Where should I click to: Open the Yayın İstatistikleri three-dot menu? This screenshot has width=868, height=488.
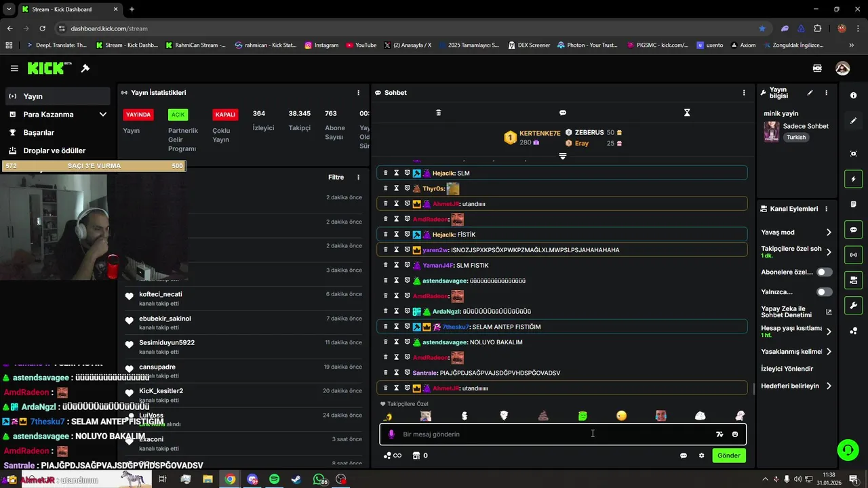coord(358,93)
